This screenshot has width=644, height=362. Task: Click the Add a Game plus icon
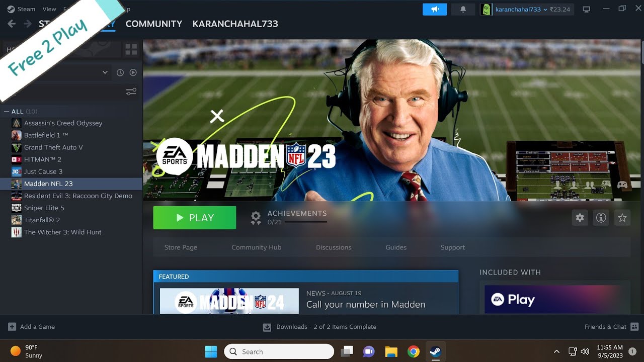click(12, 327)
